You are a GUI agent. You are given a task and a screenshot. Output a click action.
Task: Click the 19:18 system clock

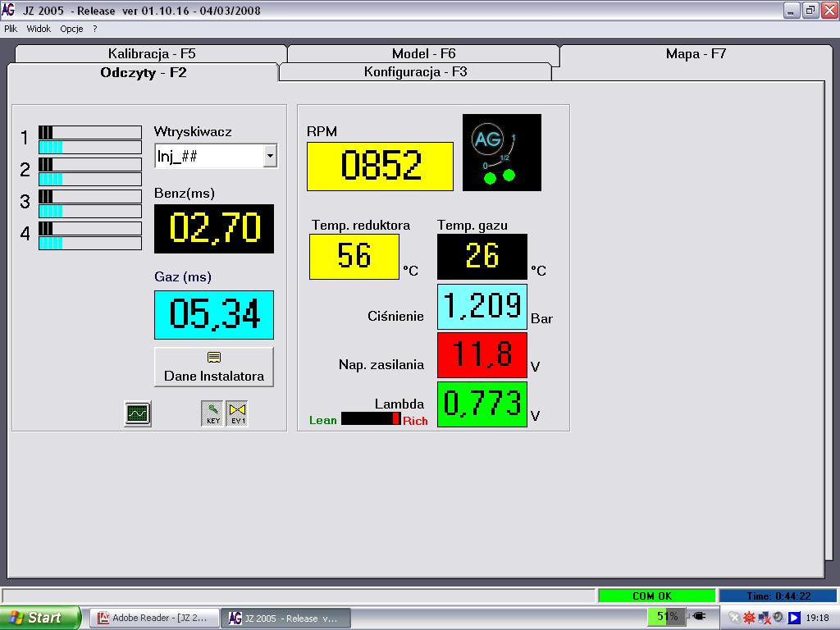tap(818, 618)
